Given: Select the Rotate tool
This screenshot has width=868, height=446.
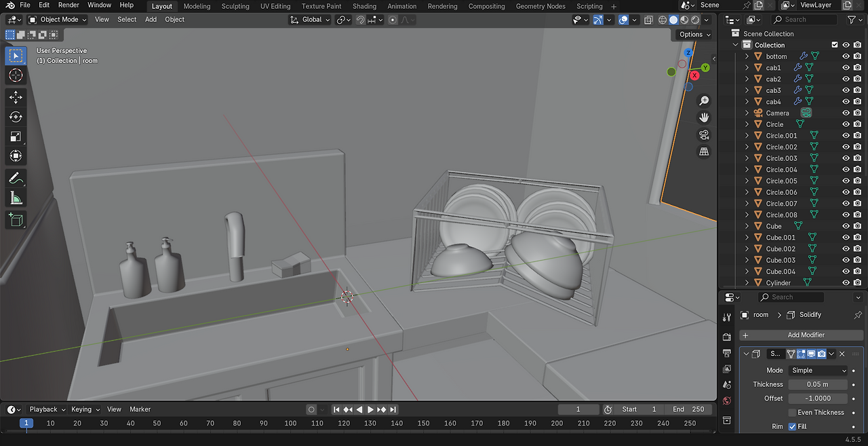Looking at the screenshot, I should [x=16, y=117].
